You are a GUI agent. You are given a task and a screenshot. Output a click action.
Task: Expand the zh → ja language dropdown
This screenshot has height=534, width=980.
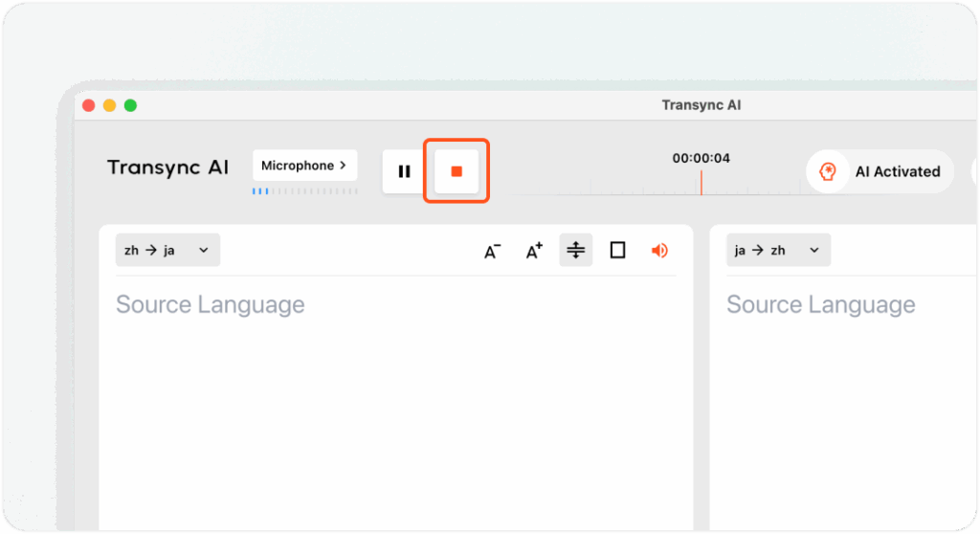tap(167, 250)
